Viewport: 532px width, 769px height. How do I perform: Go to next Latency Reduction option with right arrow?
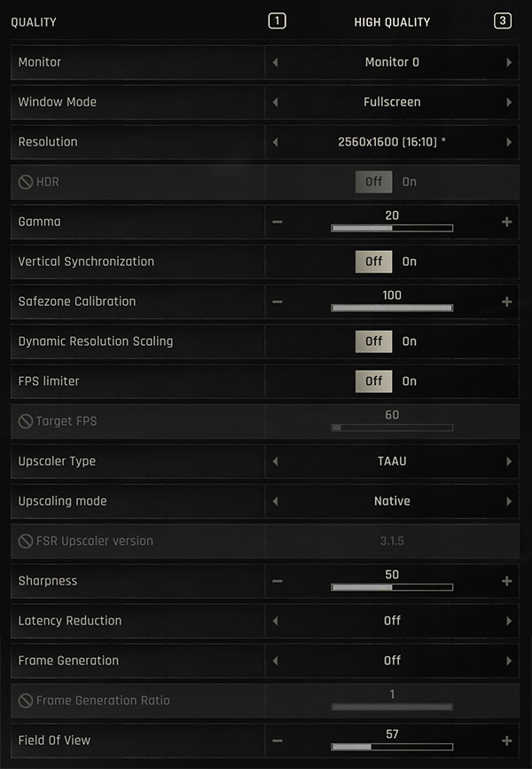[509, 621]
